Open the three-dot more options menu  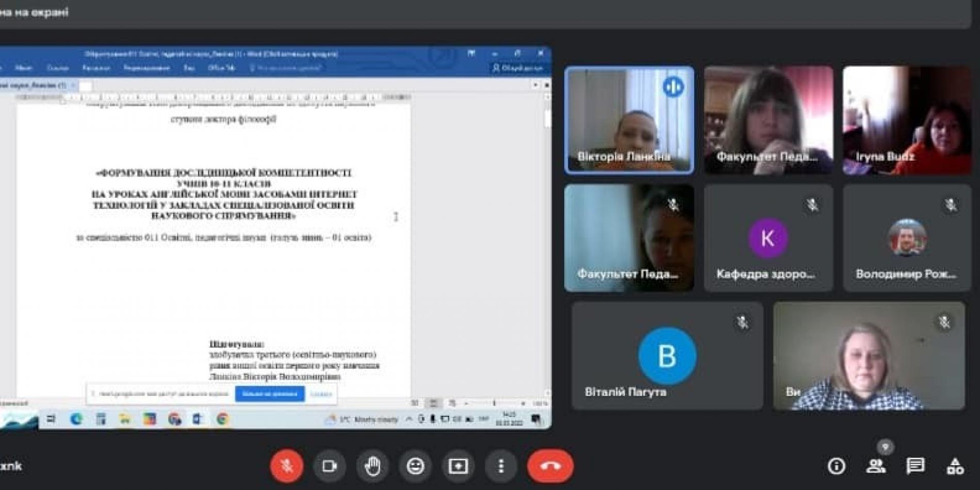(501, 466)
